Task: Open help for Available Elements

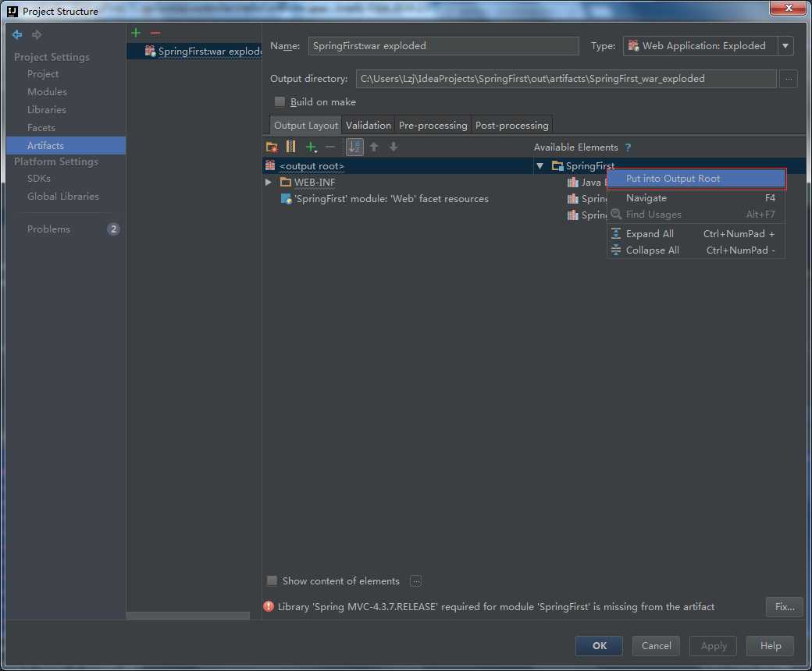Action: tap(628, 147)
